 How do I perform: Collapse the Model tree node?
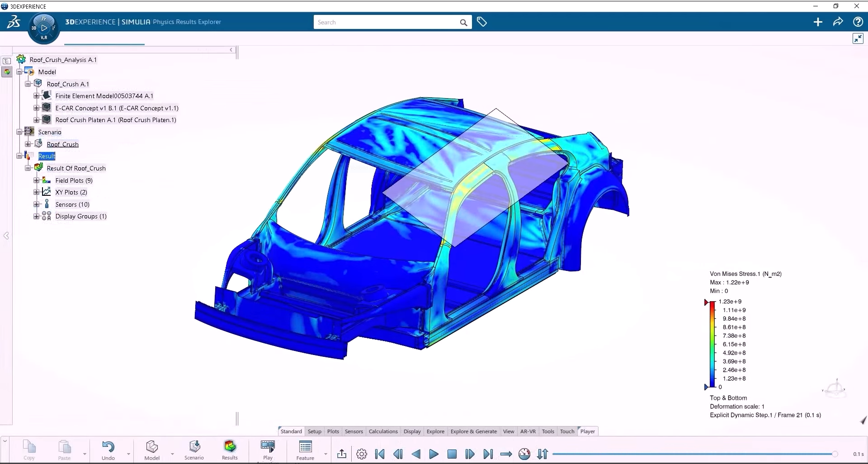(19, 72)
